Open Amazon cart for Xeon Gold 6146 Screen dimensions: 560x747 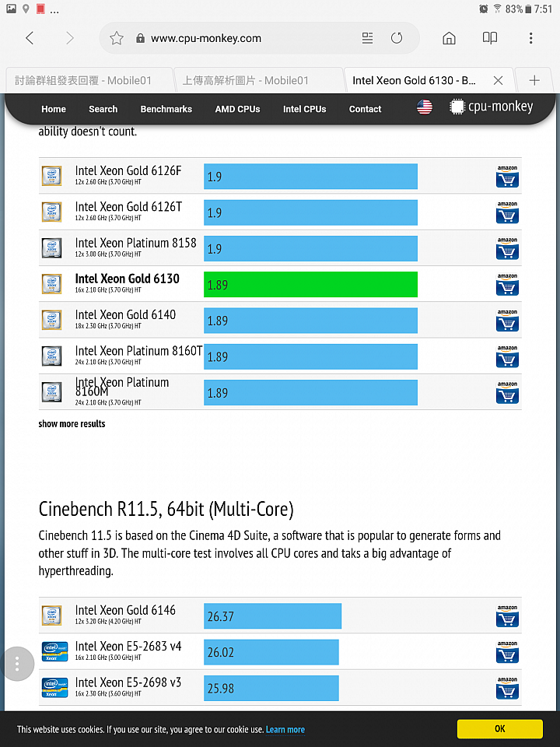pyautogui.click(x=507, y=616)
